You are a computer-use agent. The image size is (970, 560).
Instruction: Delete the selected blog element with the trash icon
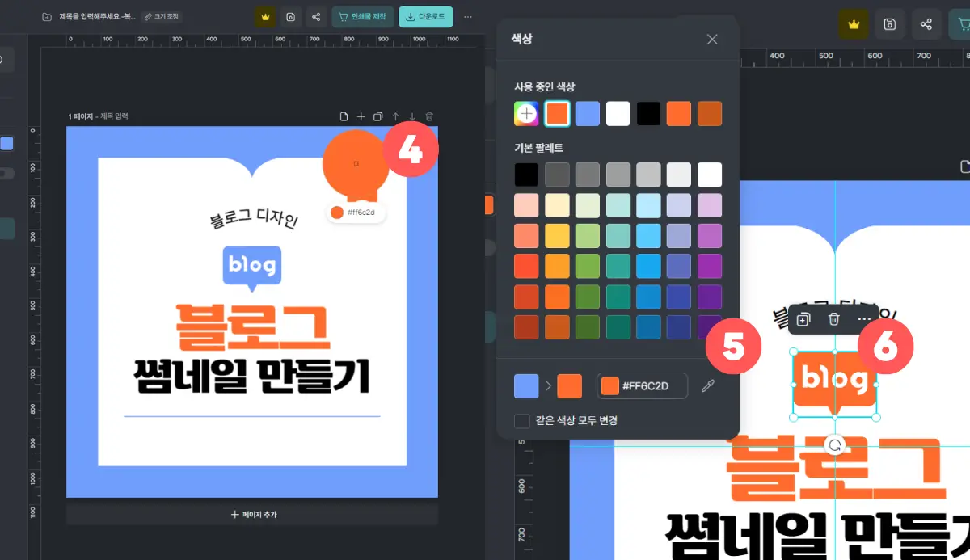(833, 319)
